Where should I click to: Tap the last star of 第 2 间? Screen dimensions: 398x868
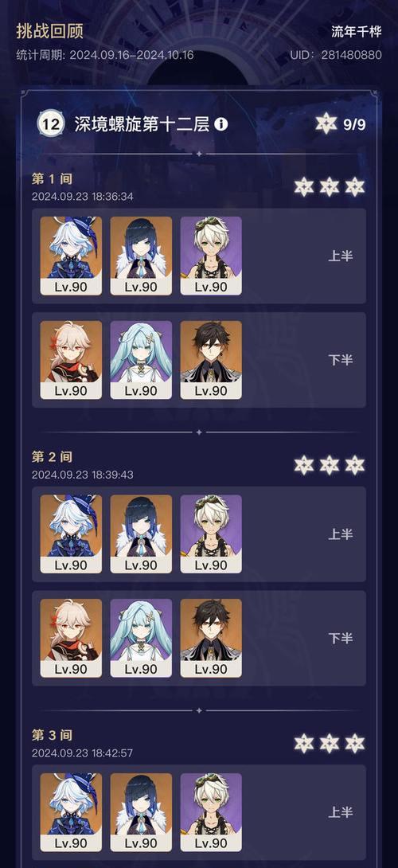pyautogui.click(x=355, y=465)
